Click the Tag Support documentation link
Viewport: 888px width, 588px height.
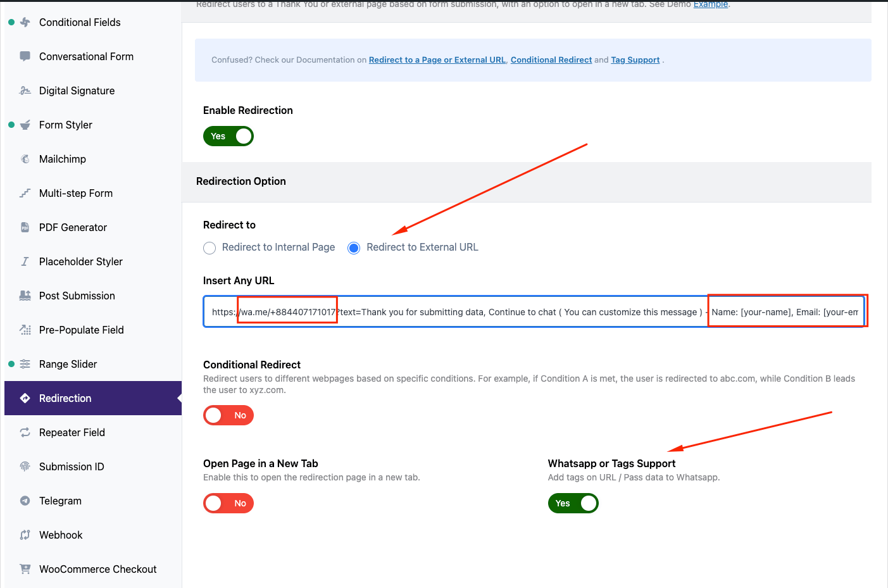pos(635,59)
